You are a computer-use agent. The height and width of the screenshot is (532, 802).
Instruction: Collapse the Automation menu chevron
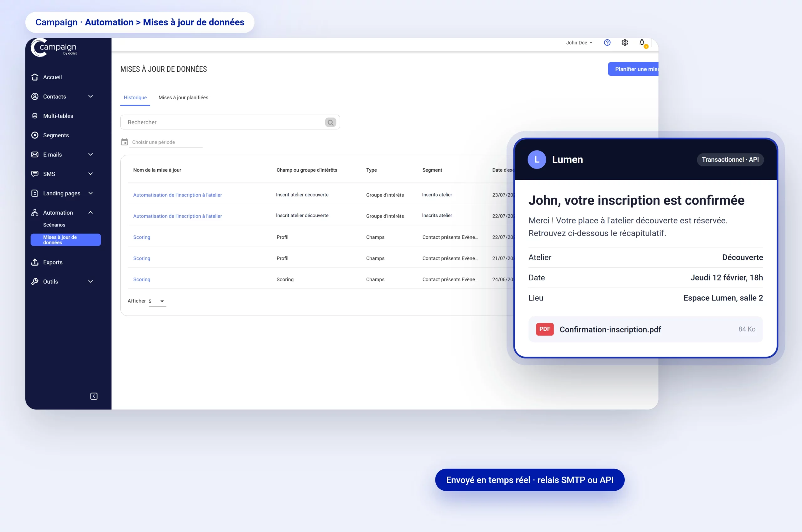point(91,212)
